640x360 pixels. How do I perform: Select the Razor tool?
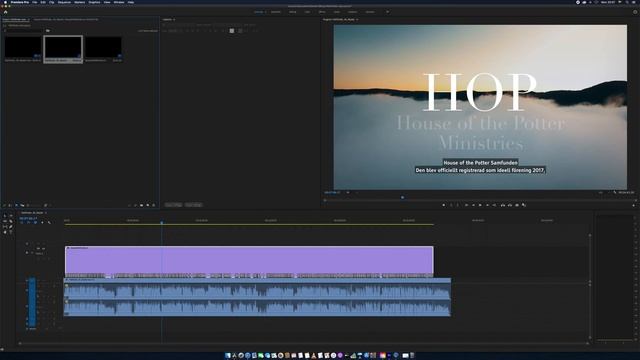[x=11, y=221]
